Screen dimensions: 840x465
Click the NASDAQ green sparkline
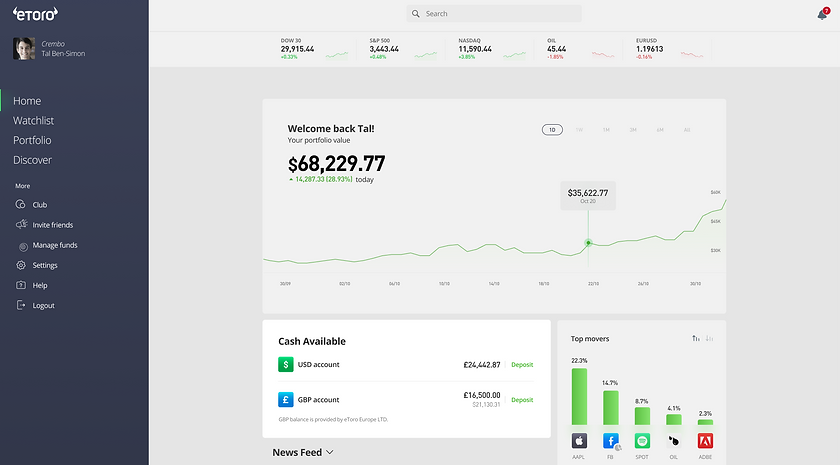coord(514,55)
